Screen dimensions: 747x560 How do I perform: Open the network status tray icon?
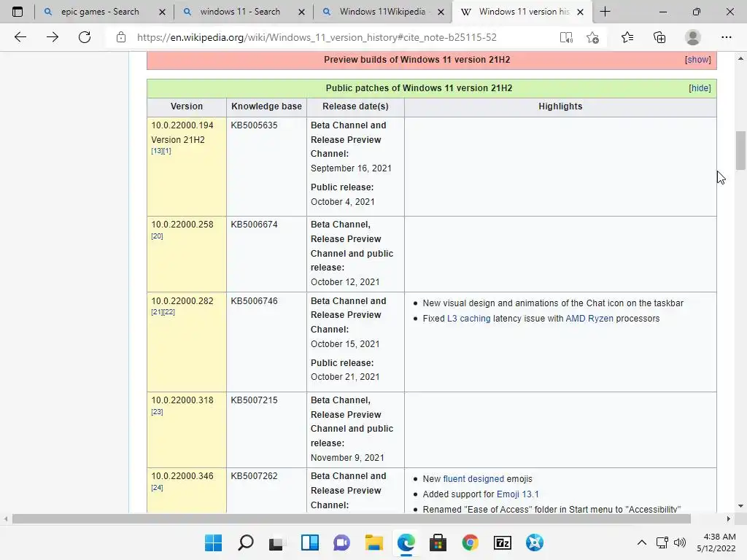pos(662,542)
